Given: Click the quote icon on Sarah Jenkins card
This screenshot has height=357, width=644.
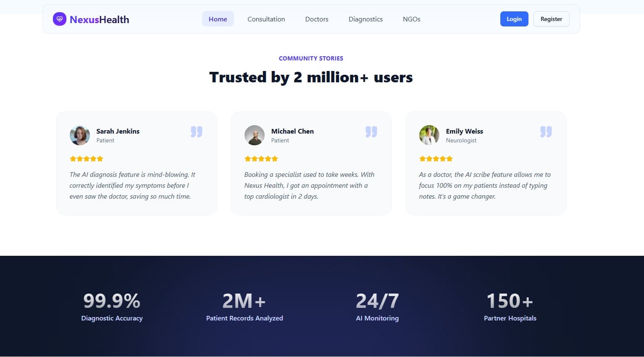Looking at the screenshot, I should [x=196, y=132].
